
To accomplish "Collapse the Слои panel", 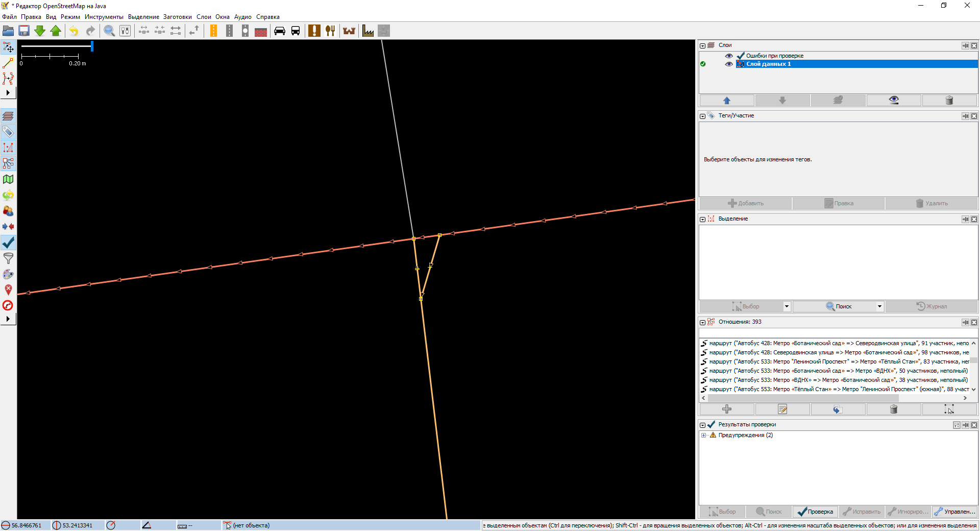I will (x=703, y=45).
